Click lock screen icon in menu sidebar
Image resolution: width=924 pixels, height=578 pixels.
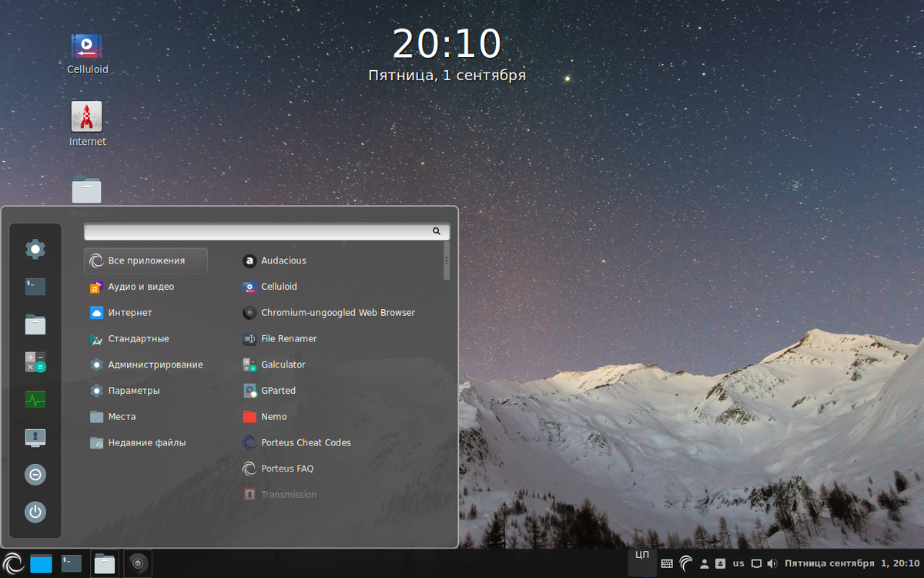(35, 437)
